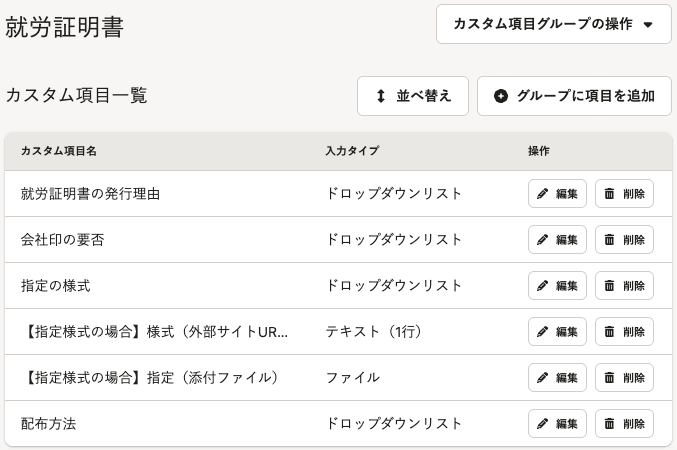Delete the 添付ファイル file item
The height and width of the screenshot is (450, 677).
624,377
